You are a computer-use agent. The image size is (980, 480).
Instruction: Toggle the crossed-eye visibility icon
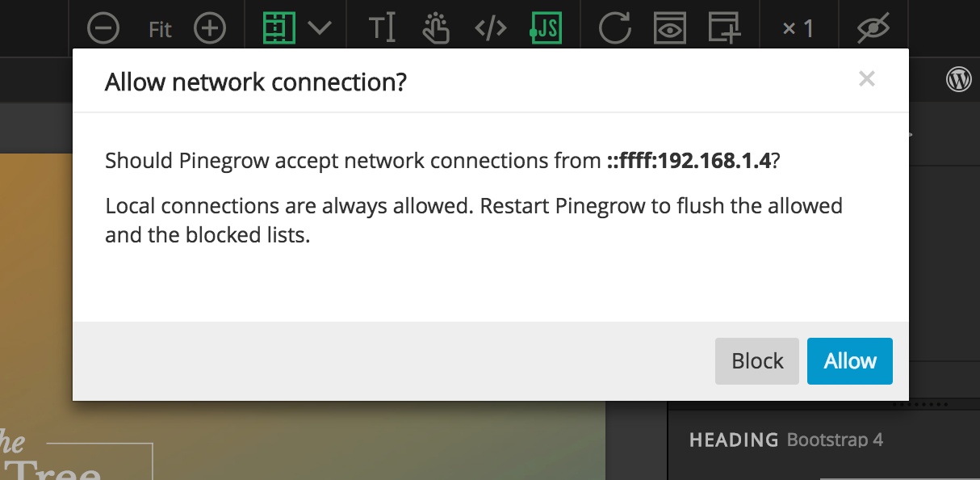[873, 28]
